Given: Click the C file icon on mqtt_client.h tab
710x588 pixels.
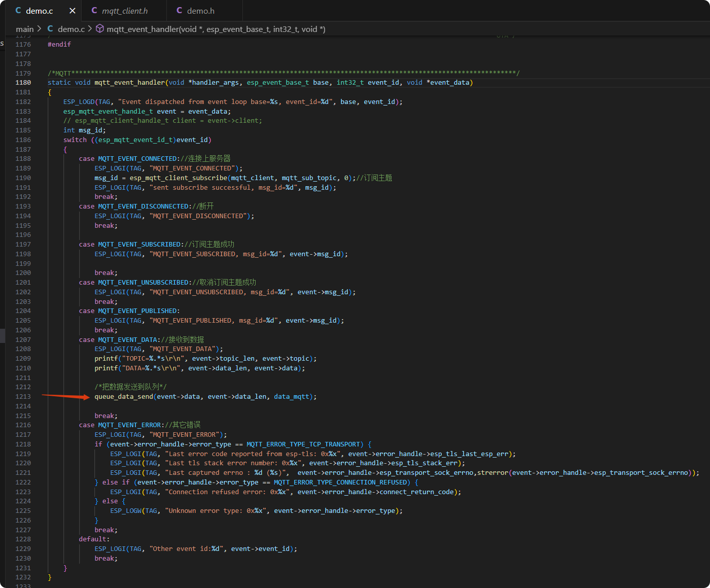Looking at the screenshot, I should [x=94, y=11].
